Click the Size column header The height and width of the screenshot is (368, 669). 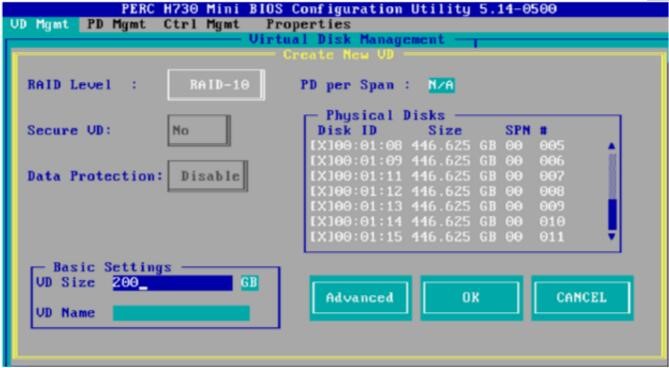(x=445, y=130)
